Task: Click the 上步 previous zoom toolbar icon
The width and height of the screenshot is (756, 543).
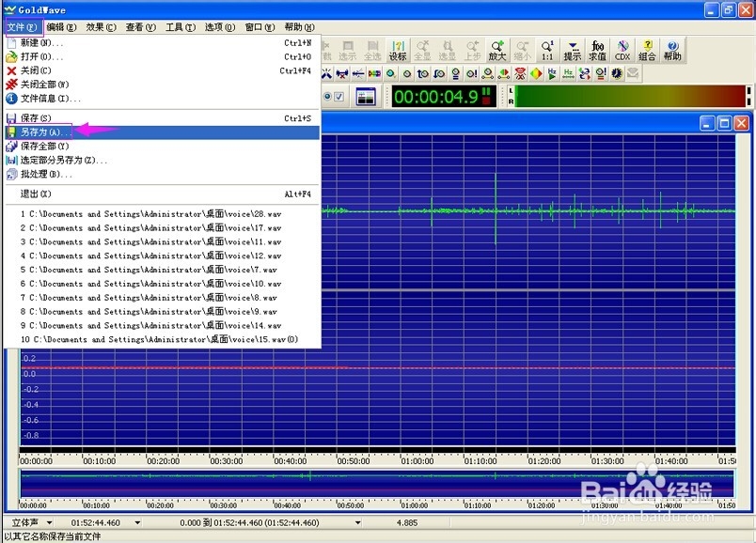Action: pos(472,51)
